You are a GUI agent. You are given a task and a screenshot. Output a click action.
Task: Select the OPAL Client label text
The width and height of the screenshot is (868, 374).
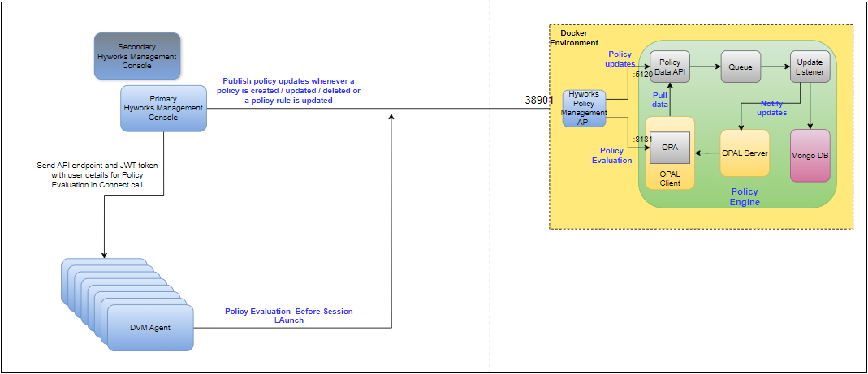[x=669, y=178]
